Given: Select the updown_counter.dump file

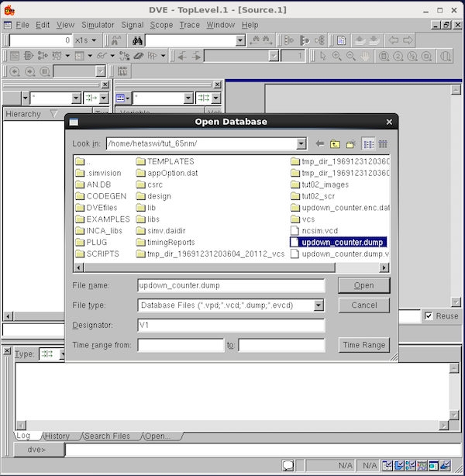Looking at the screenshot, I should 339,242.
